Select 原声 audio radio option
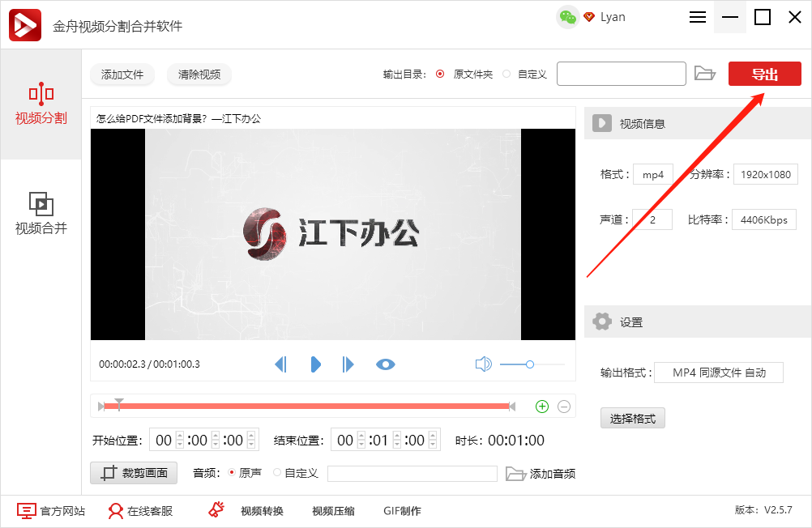This screenshot has height=528, width=812. 232,473
